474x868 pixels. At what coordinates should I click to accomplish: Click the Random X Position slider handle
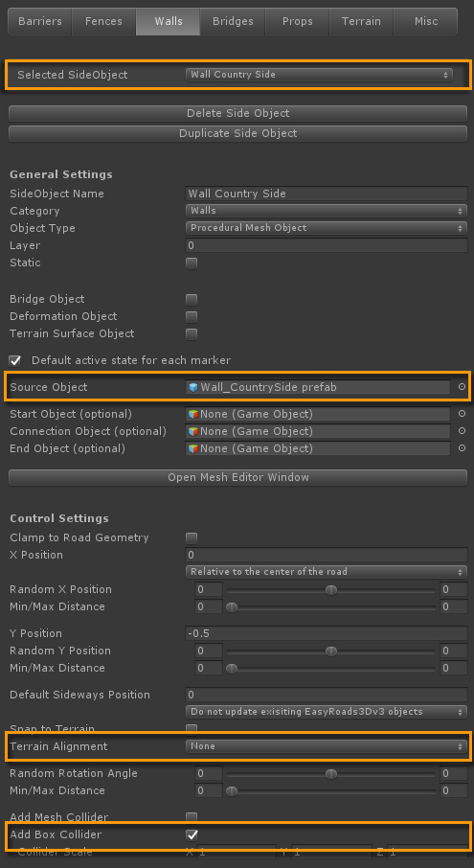click(x=330, y=589)
